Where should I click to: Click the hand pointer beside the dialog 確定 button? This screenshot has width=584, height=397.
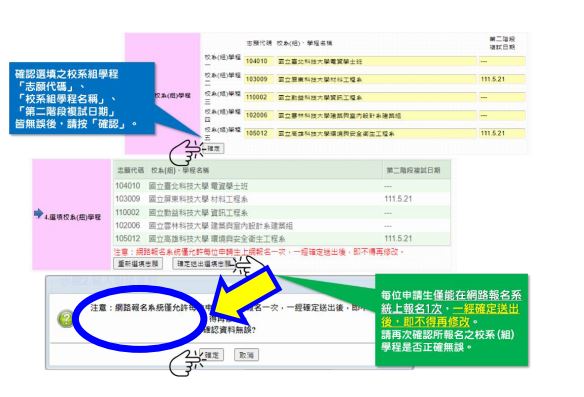pyautogui.click(x=185, y=362)
